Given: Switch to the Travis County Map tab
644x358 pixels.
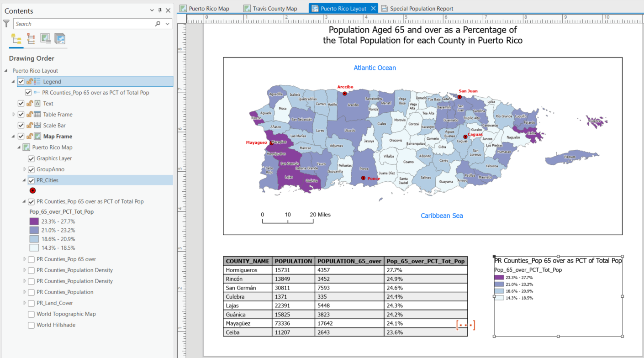Looking at the screenshot, I should click(x=274, y=8).
